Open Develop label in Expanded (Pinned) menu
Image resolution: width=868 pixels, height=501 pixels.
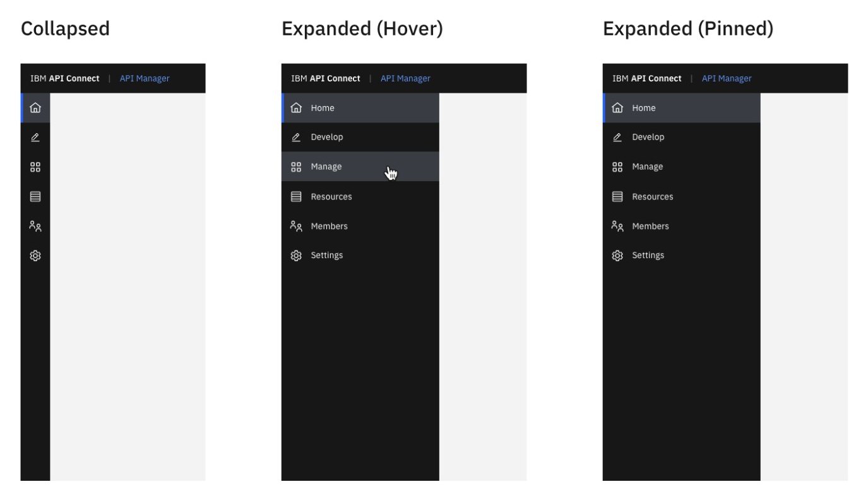pyautogui.click(x=648, y=137)
